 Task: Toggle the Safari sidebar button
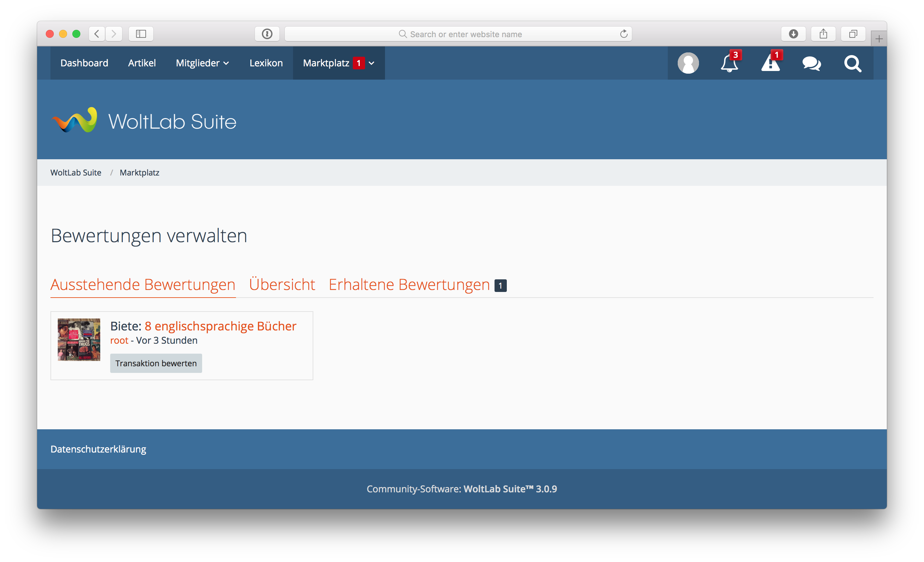(x=141, y=34)
